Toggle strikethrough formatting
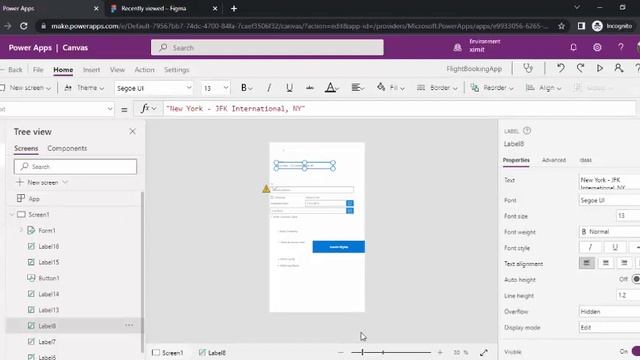Image resolution: width=640 pixels, height=360 pixels. pos(310,88)
